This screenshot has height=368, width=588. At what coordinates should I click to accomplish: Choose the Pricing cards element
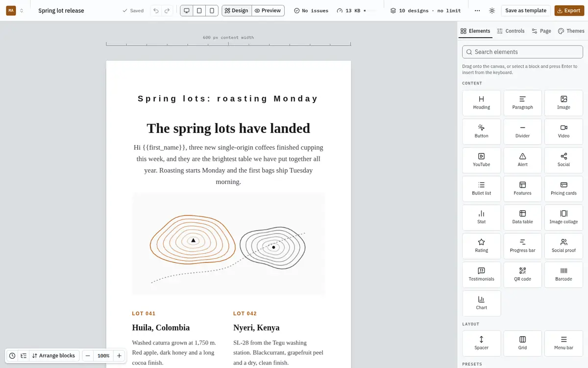563,188
